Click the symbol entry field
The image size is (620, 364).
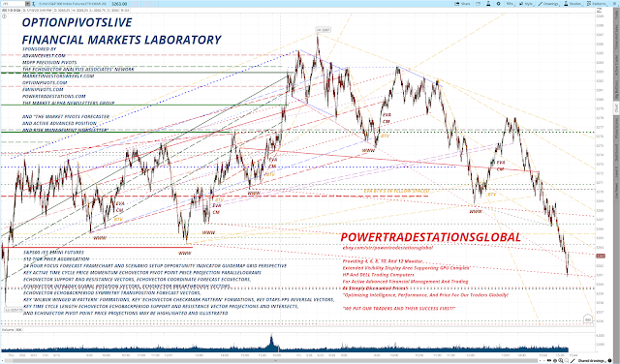pyautogui.click(x=13, y=4)
